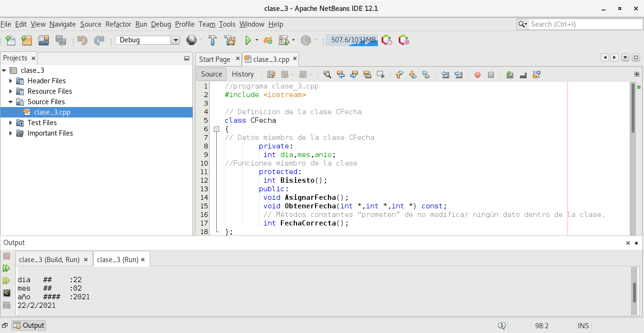Open the Refactor menu

coord(118,24)
